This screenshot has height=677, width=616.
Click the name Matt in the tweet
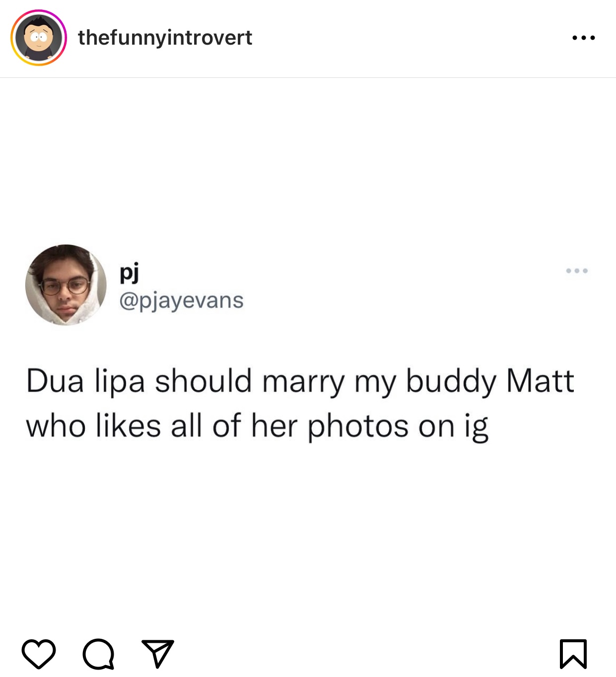pos(540,381)
